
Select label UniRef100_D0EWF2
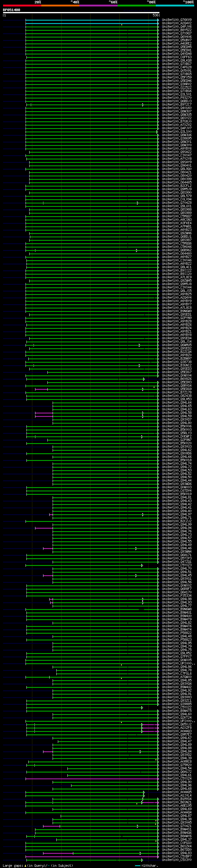[177, 437]
